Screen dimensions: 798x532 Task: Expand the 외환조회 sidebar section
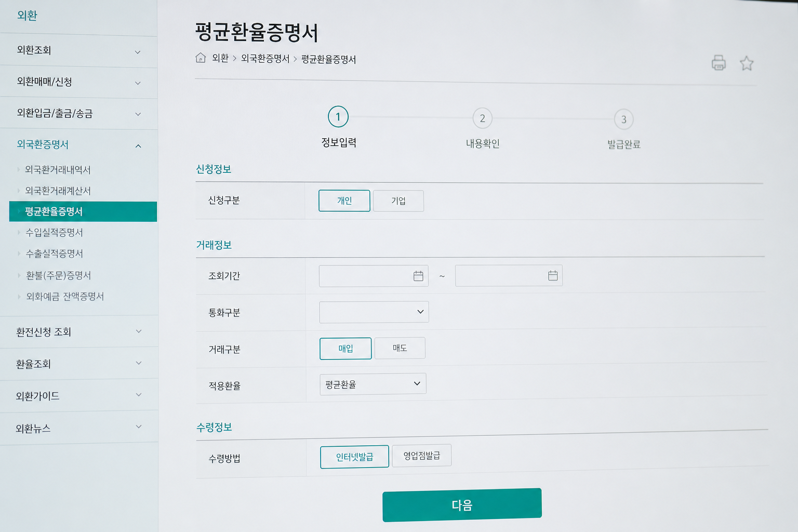78,50
